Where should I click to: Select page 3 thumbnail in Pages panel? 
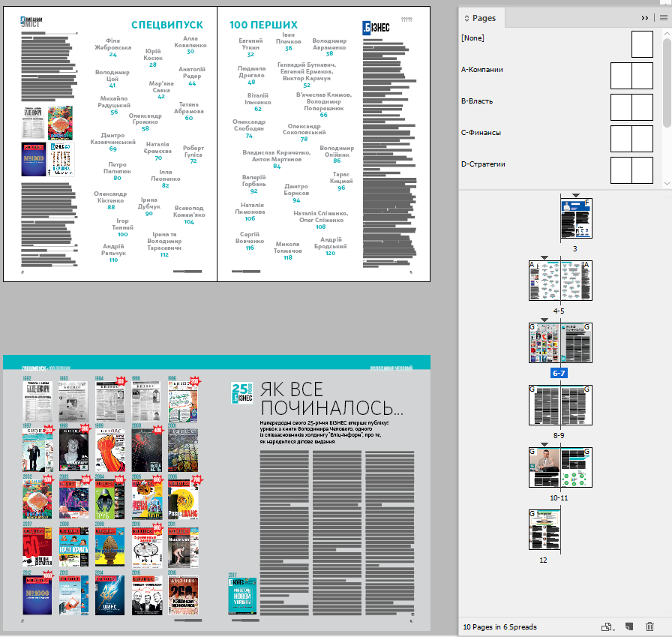point(577,218)
